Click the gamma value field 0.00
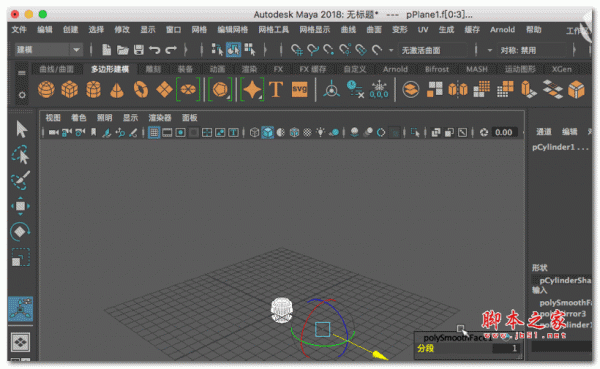 [x=504, y=132]
